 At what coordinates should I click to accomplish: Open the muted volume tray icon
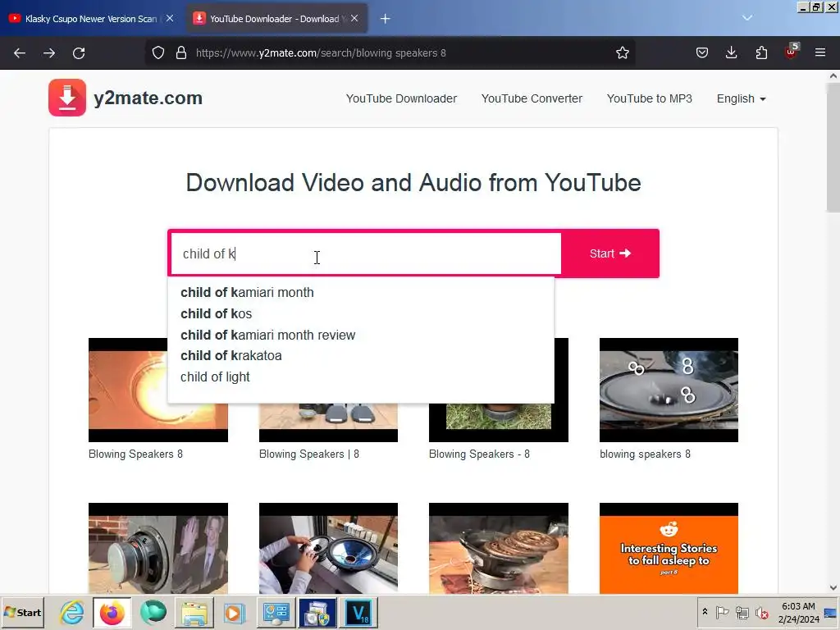(x=761, y=612)
